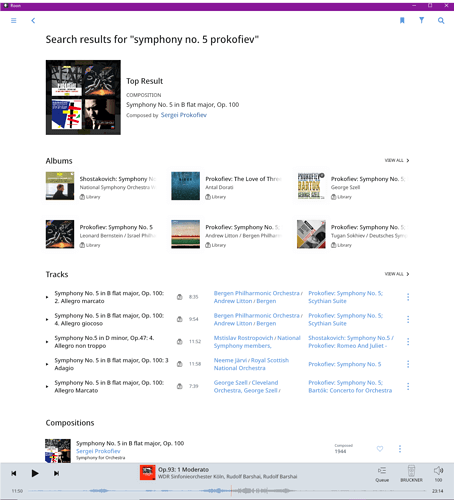Open the George Szell album thumbnail

point(311,186)
